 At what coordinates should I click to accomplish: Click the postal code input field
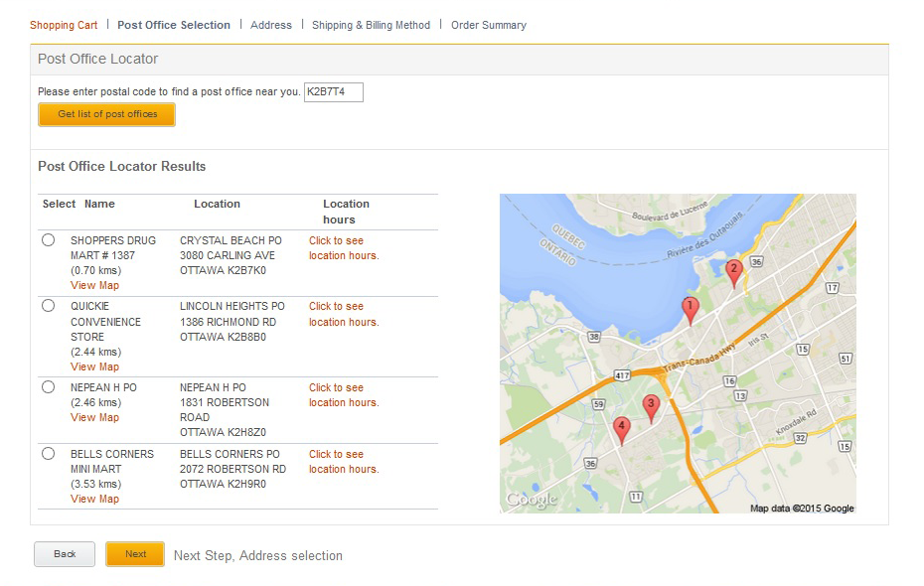334,92
